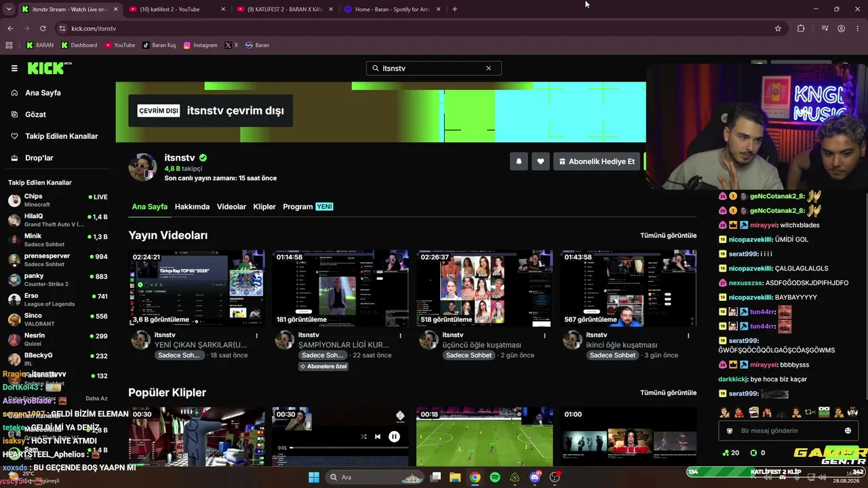Open the Kick sidebar hamburger menu
Viewport: 868px width, 488px height.
[x=14, y=68]
